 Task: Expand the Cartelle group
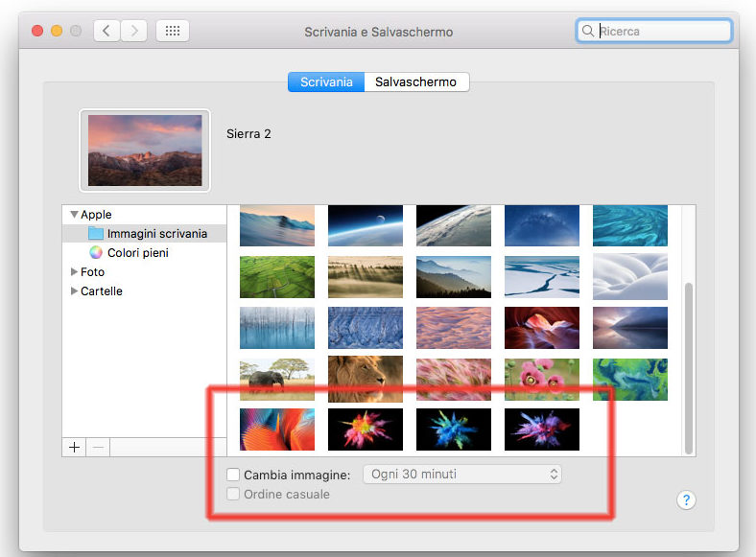(74, 291)
